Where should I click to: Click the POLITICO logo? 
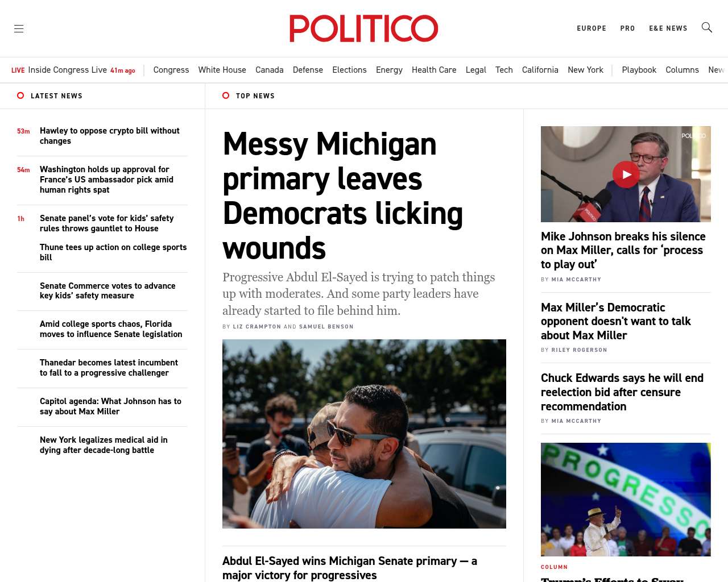(x=364, y=28)
